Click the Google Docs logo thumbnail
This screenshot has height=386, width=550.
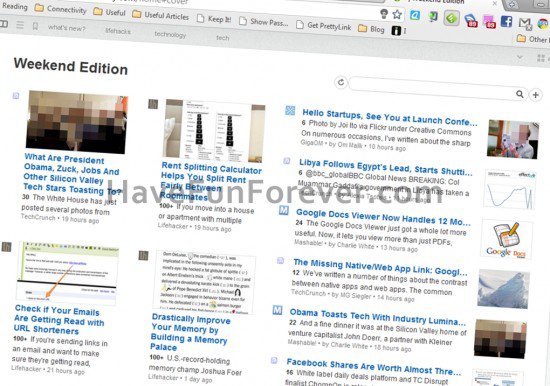pos(506,240)
